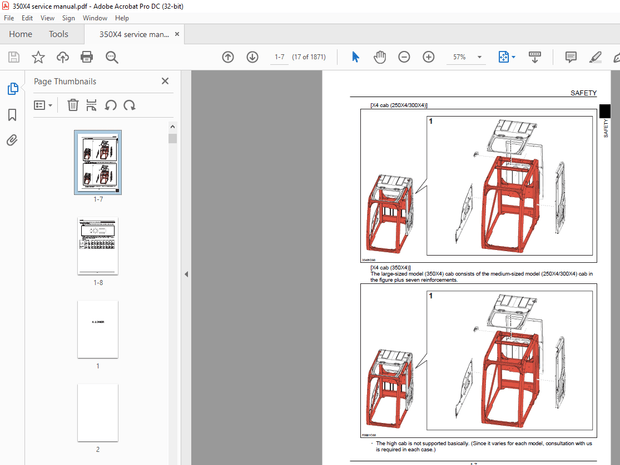Image resolution: width=620 pixels, height=465 pixels.
Task: Open thumbnail options dropdown menu
Action: [x=43, y=105]
